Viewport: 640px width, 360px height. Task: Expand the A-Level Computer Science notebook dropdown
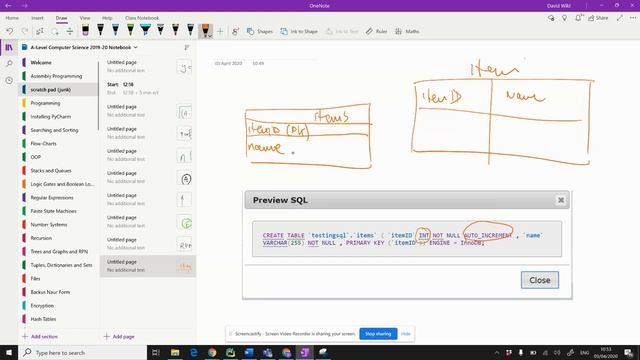pos(136,47)
